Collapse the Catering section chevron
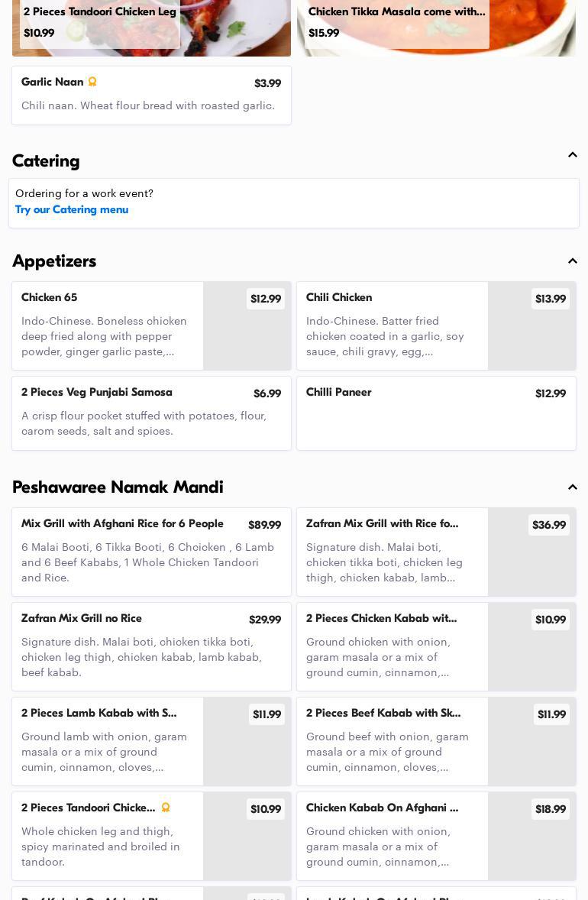The image size is (588, 900). [572, 155]
